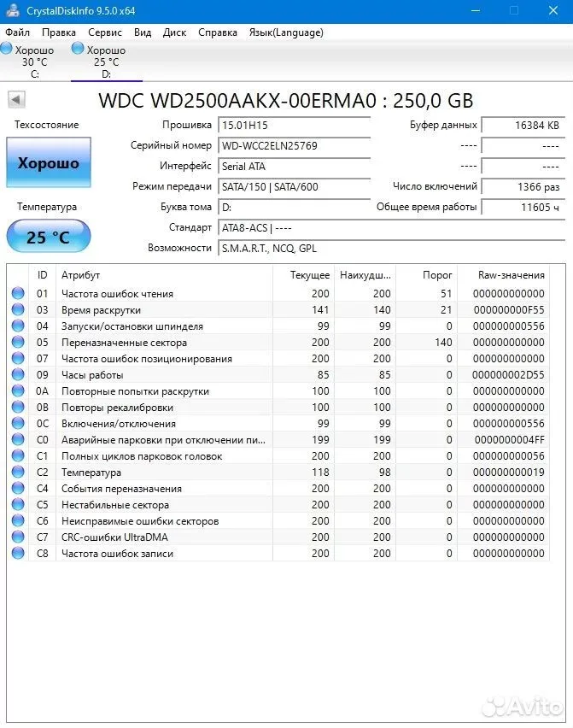Open the Правка menu
The width and height of the screenshot is (573, 728).
click(58, 32)
